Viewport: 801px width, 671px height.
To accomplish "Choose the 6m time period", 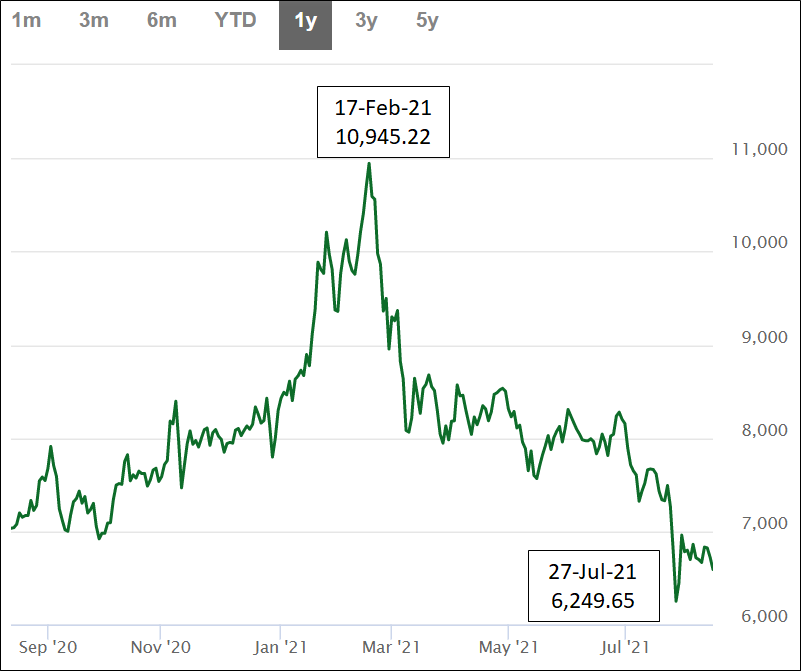I will pyautogui.click(x=161, y=21).
